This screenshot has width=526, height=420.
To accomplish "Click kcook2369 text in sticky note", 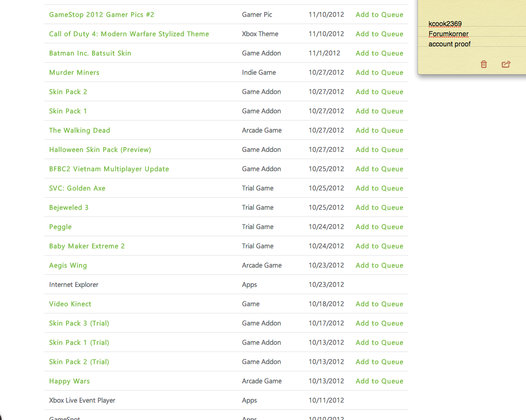I will pos(445,24).
